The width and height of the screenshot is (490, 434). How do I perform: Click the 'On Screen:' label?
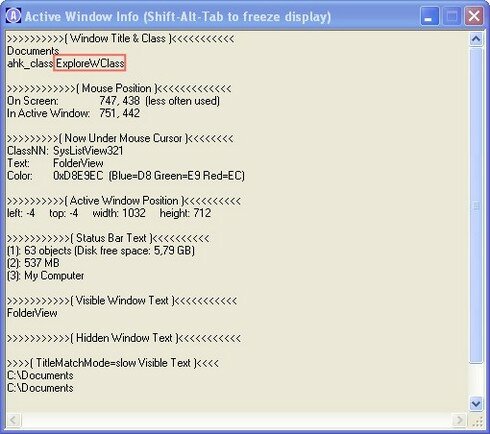coord(33,101)
